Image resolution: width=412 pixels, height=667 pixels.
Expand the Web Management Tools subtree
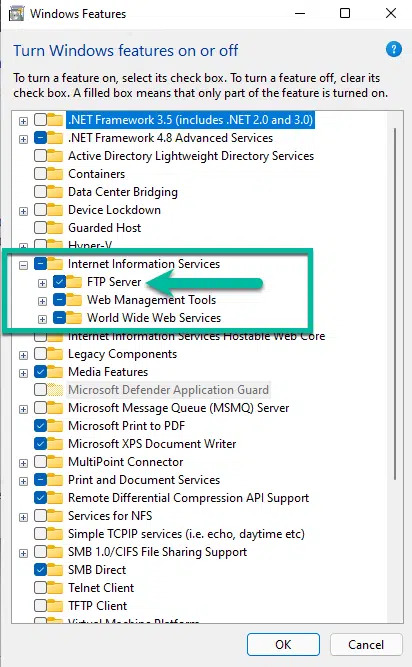[42, 301]
